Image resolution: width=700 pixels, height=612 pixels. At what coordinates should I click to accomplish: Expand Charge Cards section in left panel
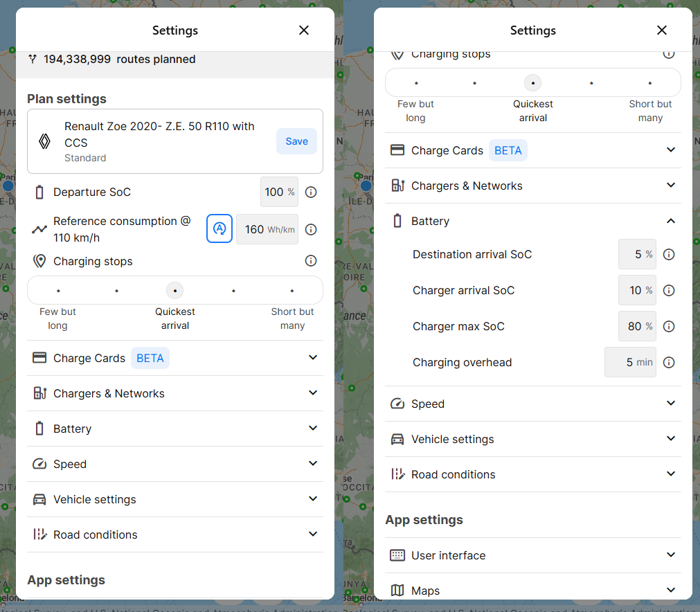click(x=175, y=358)
